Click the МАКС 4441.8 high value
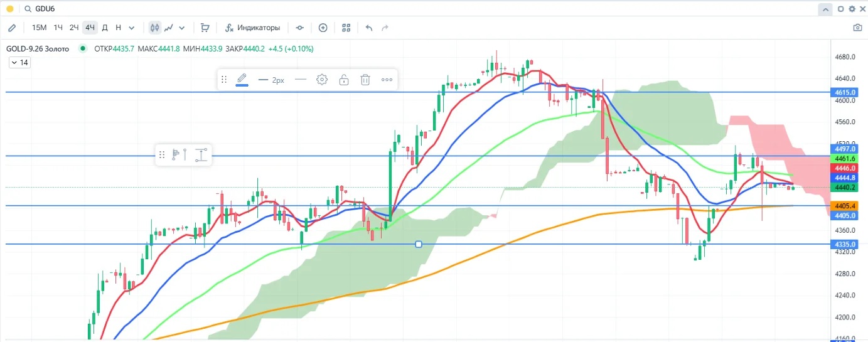Viewport: 868px width, 342px height. pos(159,48)
